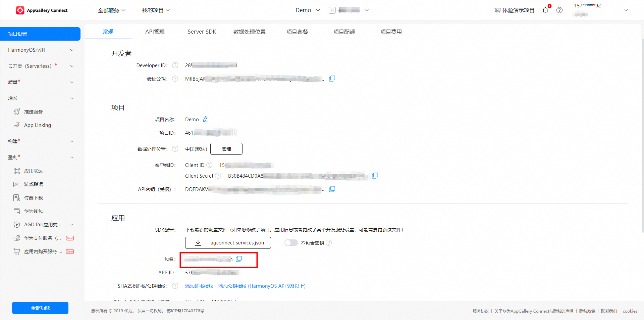Switch to the 数据处理位置 tab
The height and width of the screenshot is (320, 644).
249,32
